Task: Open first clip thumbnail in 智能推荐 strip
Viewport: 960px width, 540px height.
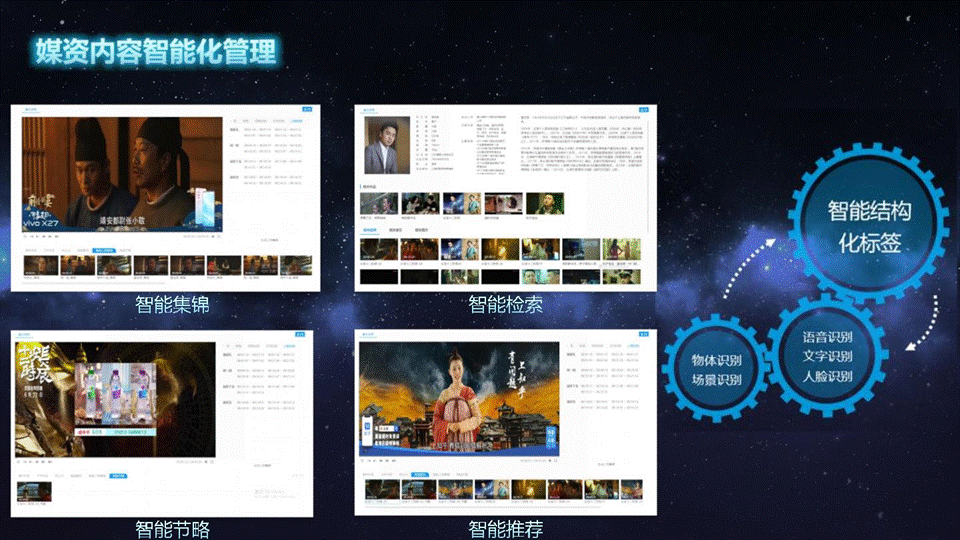Action: (382, 490)
